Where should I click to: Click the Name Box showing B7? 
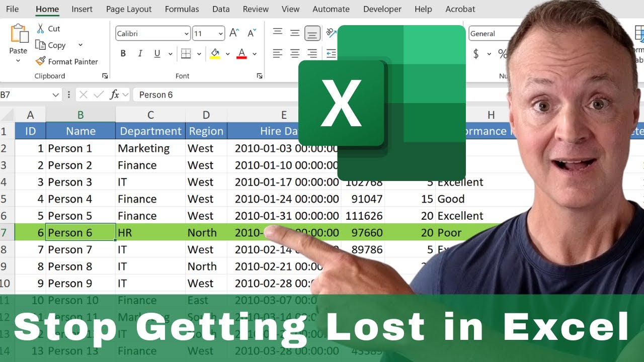pos(24,95)
